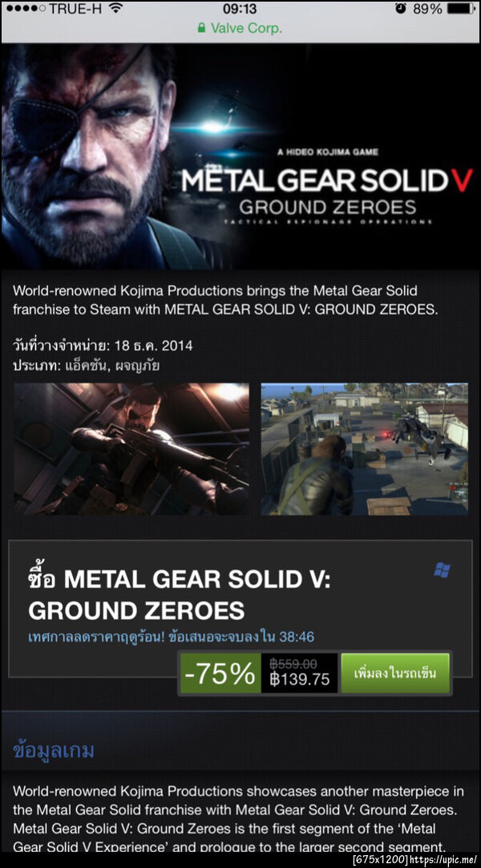Tap the 09:13 clock in status bar
This screenshot has width=481, height=868.
(x=240, y=9)
